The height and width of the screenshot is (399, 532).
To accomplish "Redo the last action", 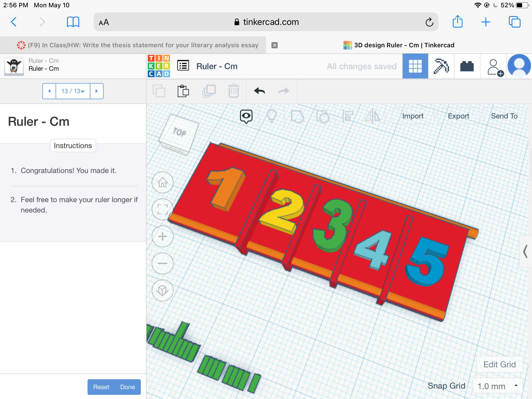I will (x=284, y=91).
